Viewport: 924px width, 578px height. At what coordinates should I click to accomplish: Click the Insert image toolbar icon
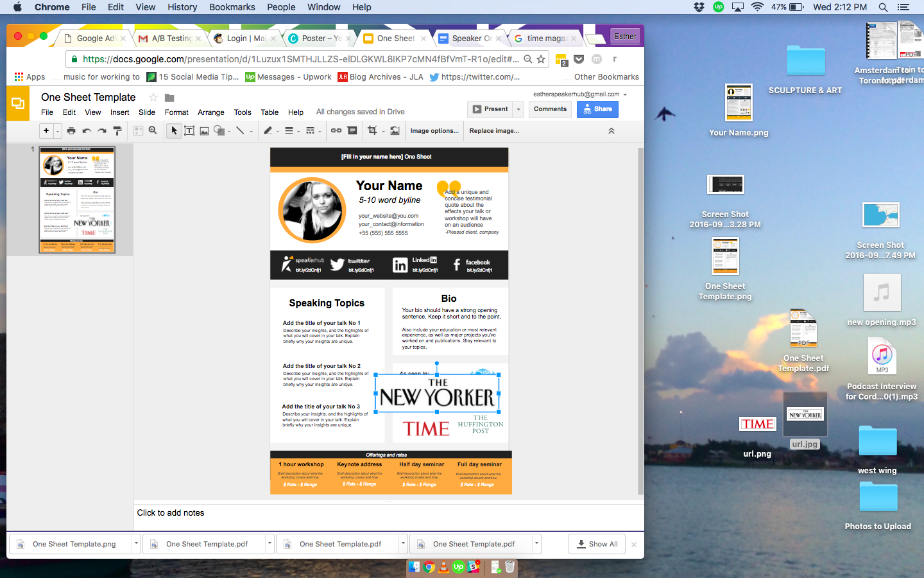pos(204,130)
